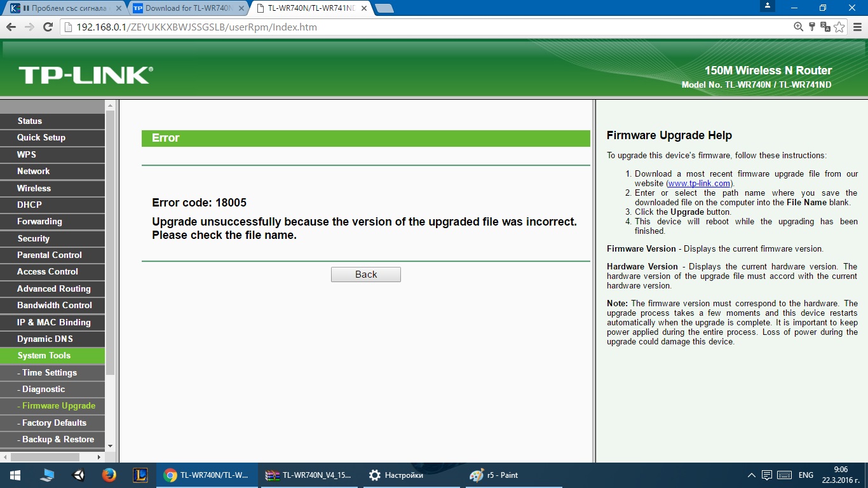Open Firefox from the taskbar
The height and width of the screenshot is (488, 868).
[109, 475]
